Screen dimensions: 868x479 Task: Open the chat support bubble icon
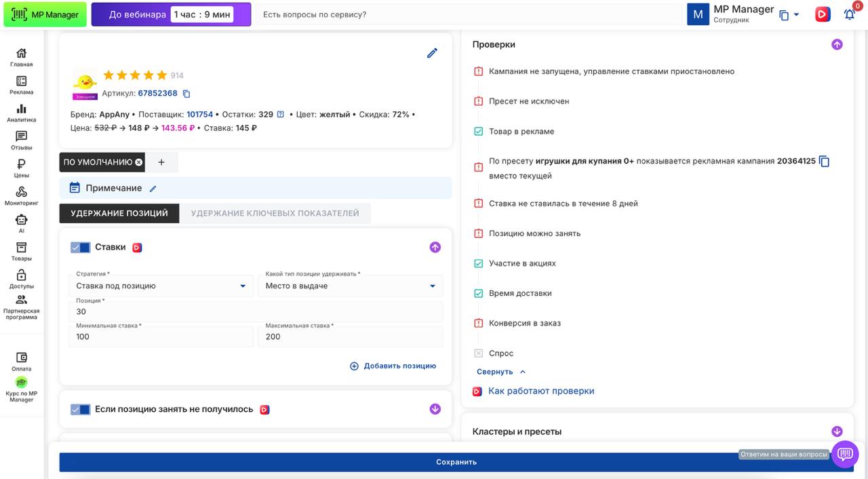845,454
